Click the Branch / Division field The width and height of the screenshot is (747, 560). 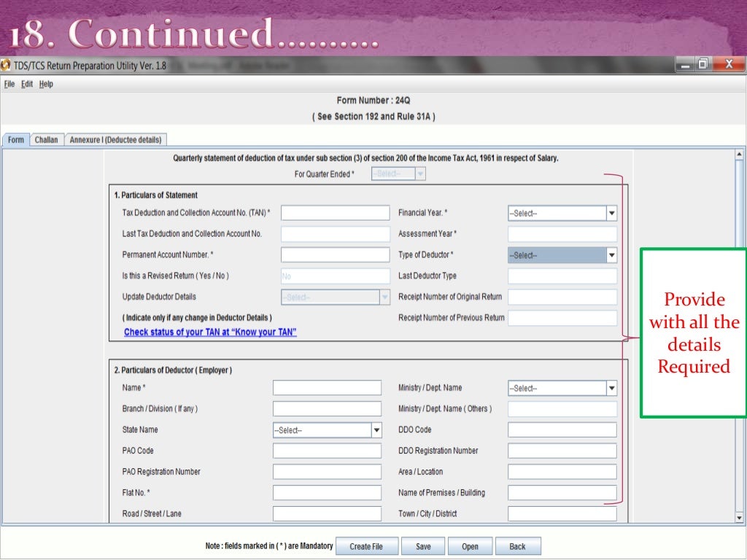pos(328,408)
